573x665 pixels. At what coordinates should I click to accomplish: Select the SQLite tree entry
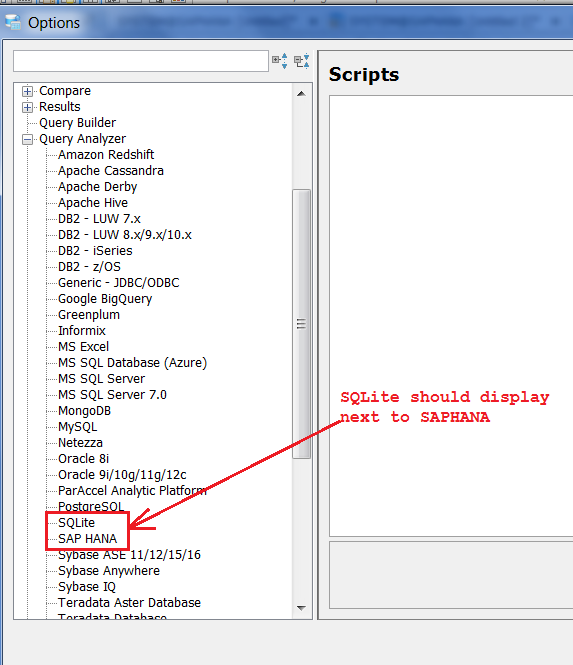(x=76, y=522)
